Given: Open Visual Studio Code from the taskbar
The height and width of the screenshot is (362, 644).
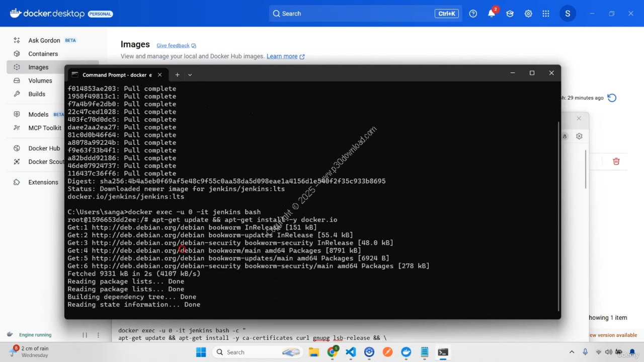Looking at the screenshot, I should [x=351, y=352].
